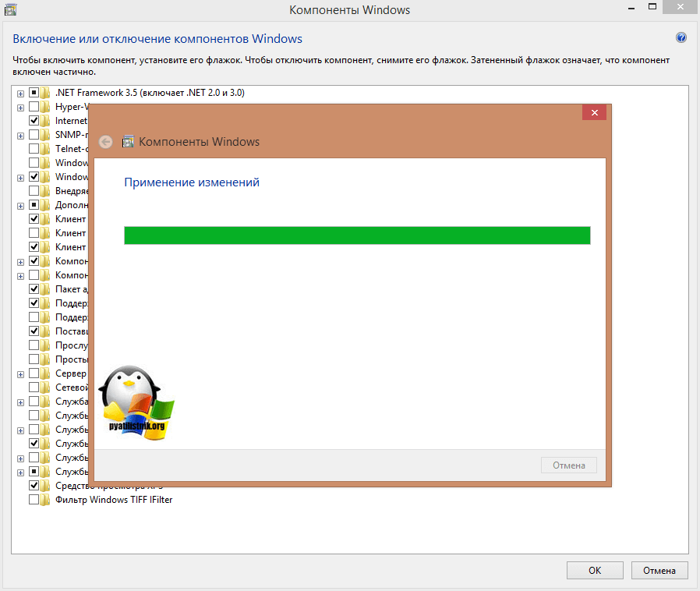Enable the SNMP checkbox
This screenshot has height=591, width=700.
coord(34,134)
